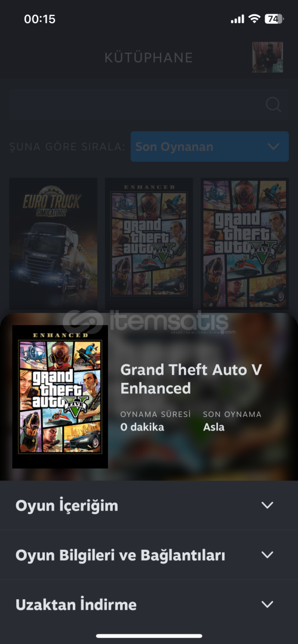Expand Oyun Bilgileri ve Bağlantıları chevron
Viewport: 298px width, 644px height.
(268, 555)
